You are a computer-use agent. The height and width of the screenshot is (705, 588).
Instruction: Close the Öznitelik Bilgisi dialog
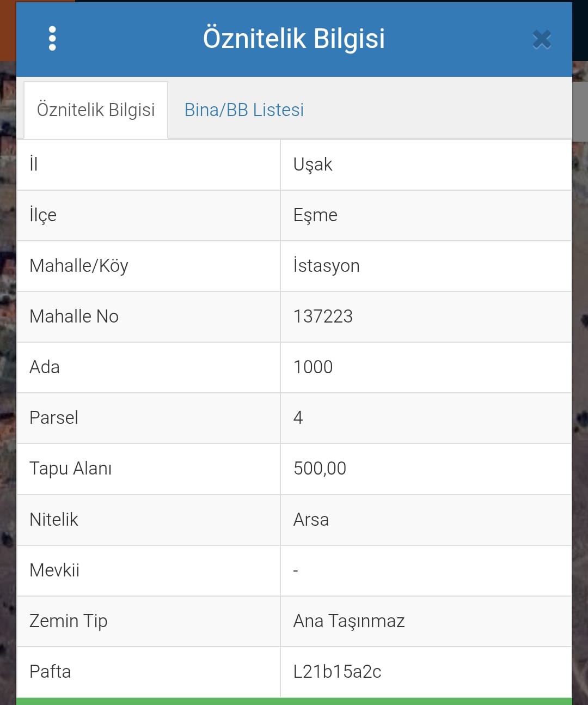click(542, 39)
